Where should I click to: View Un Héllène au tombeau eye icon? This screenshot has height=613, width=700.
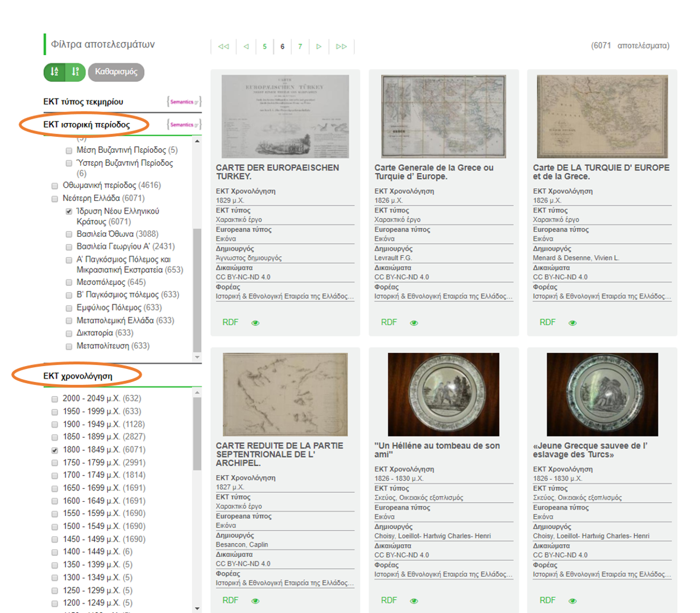414,601
